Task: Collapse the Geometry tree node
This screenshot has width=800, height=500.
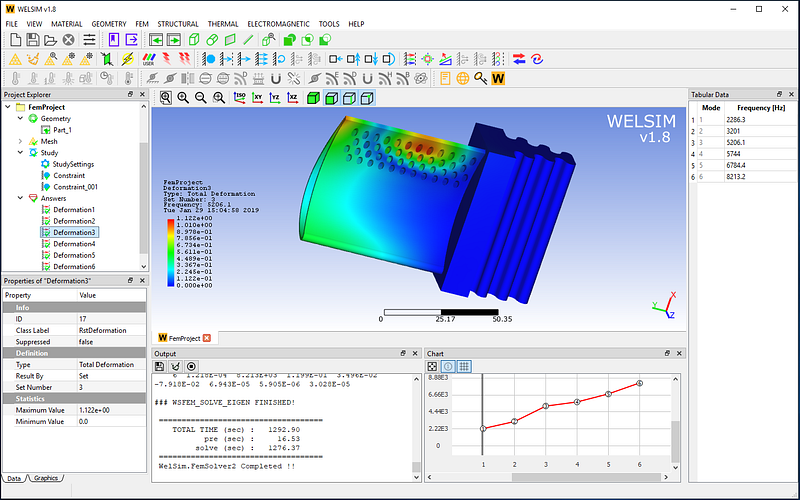Action: (x=20, y=118)
